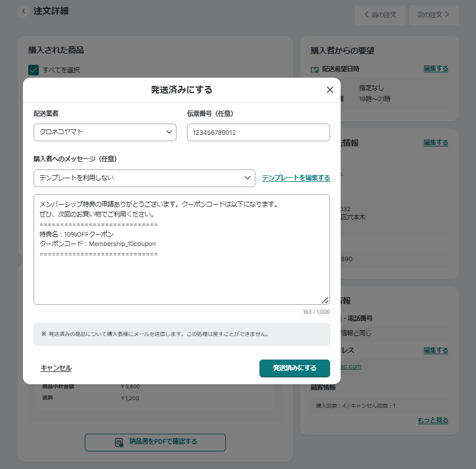476x469 pixels.
Task: Click the textarea resize handle icon
Action: [x=325, y=300]
